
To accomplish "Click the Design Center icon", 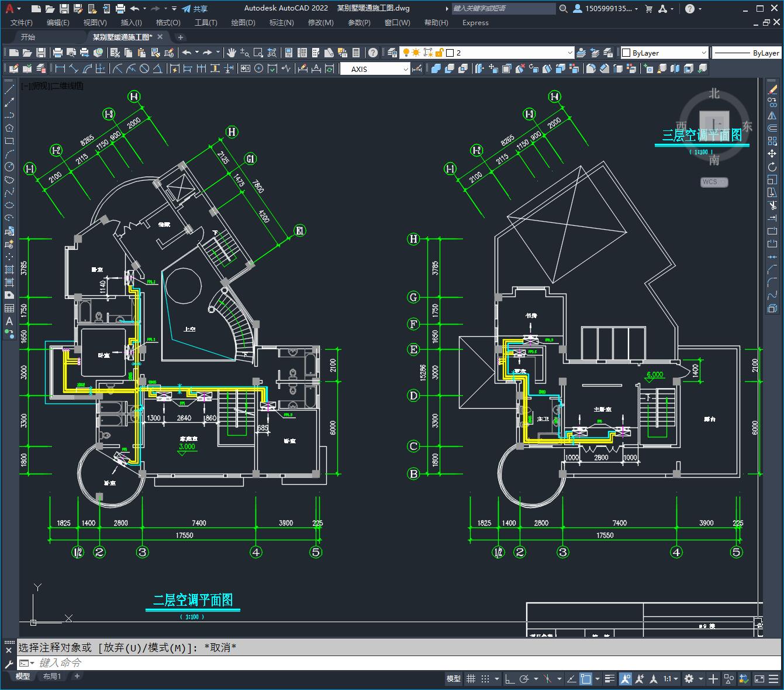I will coord(302,53).
